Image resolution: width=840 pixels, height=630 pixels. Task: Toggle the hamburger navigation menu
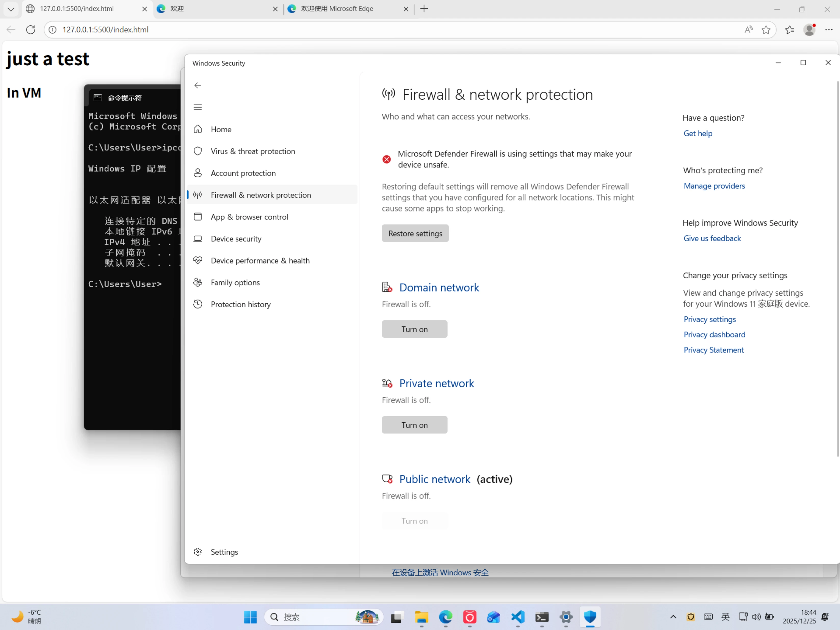click(198, 107)
